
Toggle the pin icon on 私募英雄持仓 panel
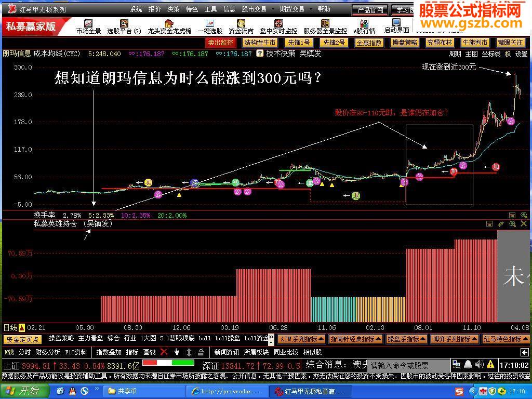pos(501,224)
